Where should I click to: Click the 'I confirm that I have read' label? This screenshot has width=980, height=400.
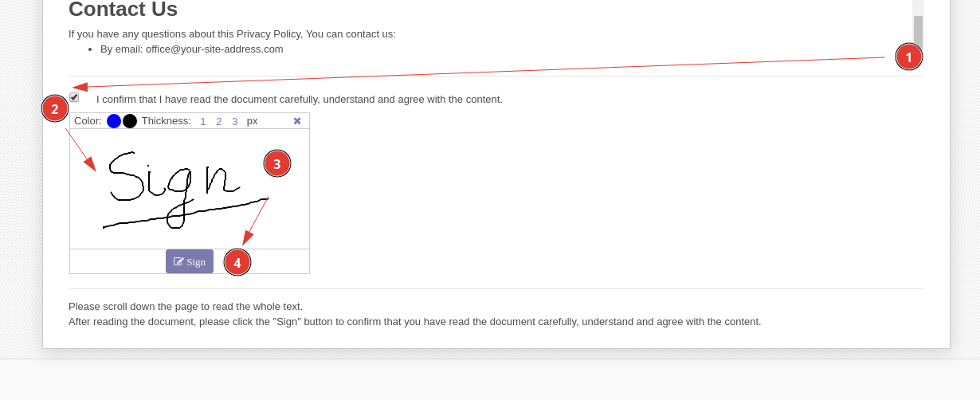pos(299,100)
